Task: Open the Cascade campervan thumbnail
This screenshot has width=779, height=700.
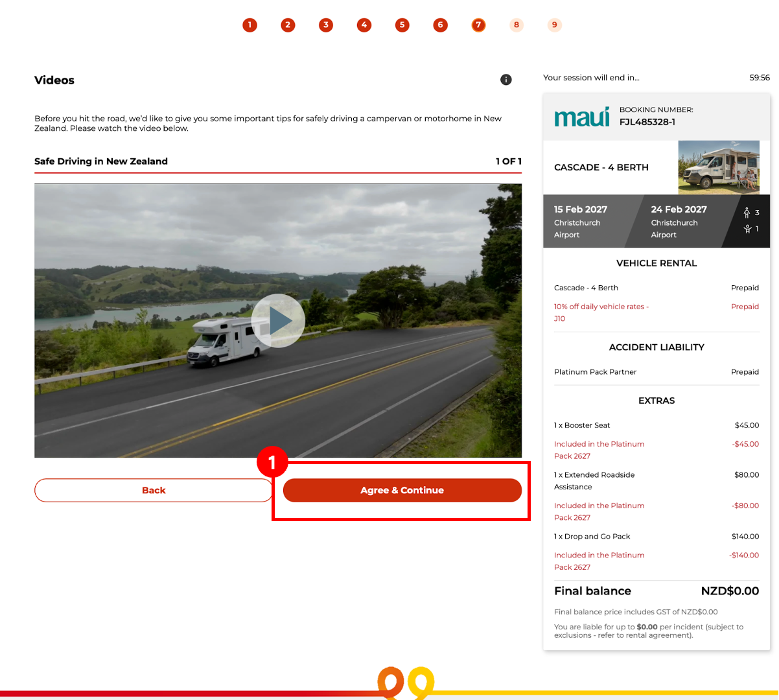Action: [719, 167]
